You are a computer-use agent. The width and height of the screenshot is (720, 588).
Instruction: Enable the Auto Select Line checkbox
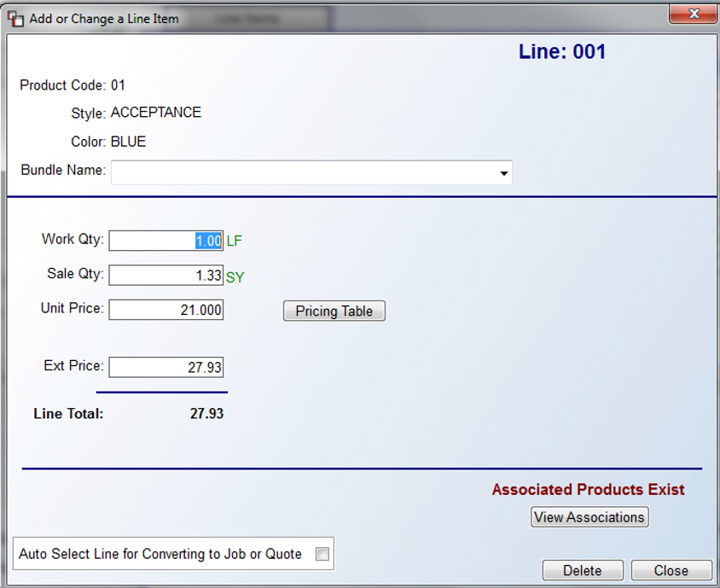point(322,554)
